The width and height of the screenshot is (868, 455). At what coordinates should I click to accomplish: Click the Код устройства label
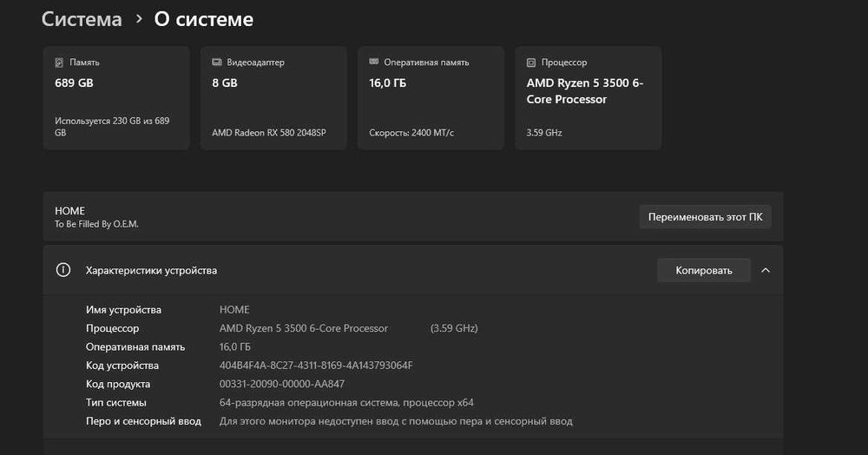(x=122, y=366)
